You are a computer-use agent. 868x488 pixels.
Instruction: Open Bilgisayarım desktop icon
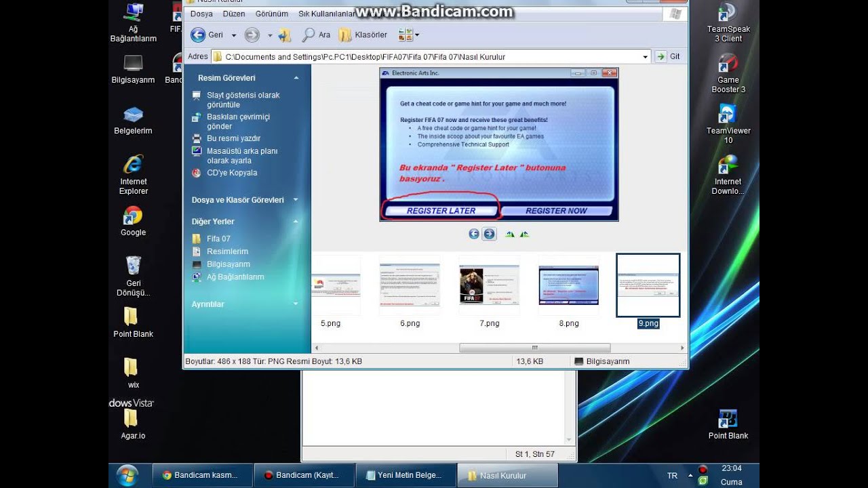point(133,70)
